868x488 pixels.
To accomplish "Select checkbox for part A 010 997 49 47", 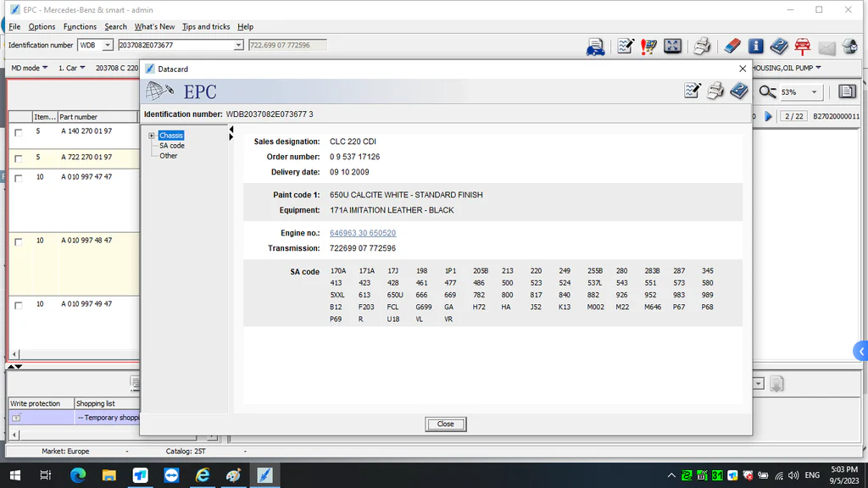I will [19, 305].
